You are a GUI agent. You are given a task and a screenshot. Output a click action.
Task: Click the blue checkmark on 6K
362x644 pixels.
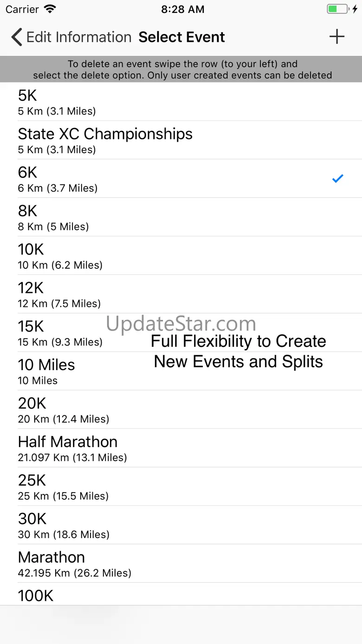click(x=337, y=178)
